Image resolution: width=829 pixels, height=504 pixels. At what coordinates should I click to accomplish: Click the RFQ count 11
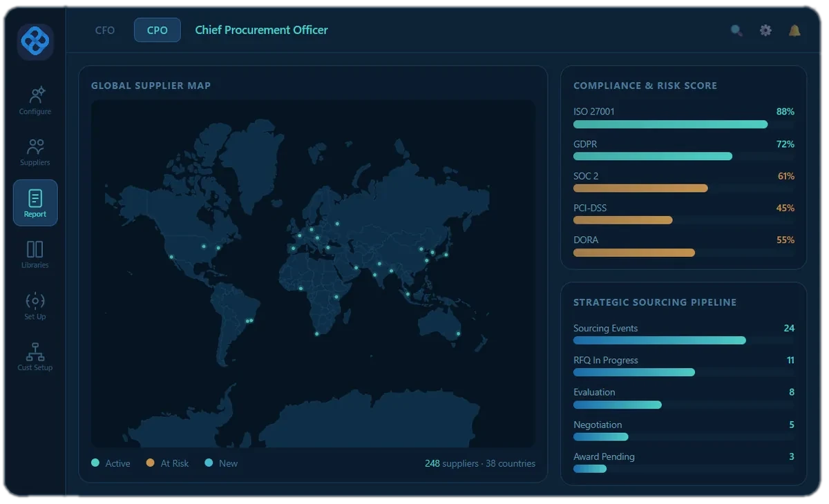(x=790, y=360)
